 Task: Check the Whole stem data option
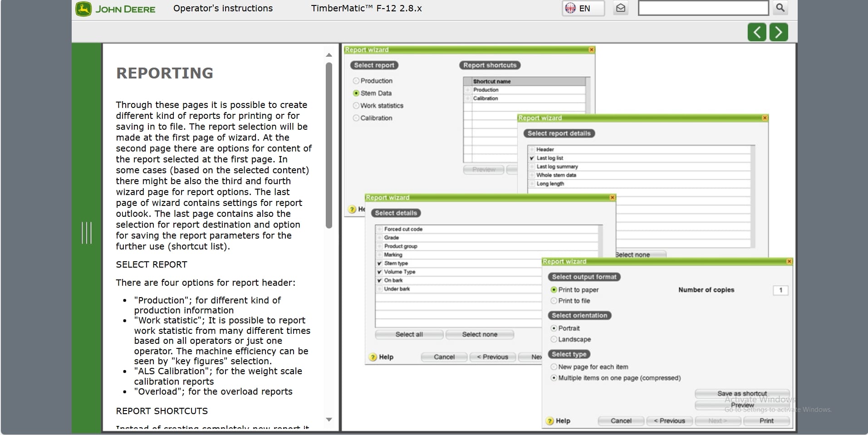(x=532, y=175)
